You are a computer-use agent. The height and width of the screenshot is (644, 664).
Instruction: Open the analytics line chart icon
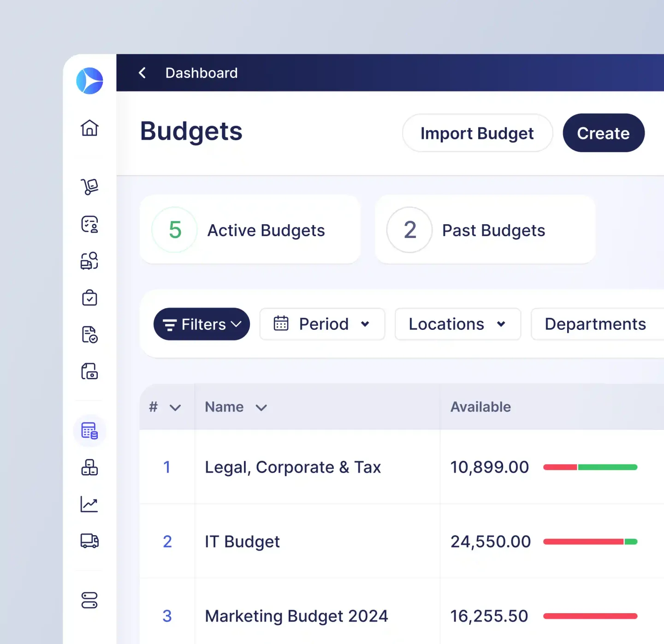point(89,504)
